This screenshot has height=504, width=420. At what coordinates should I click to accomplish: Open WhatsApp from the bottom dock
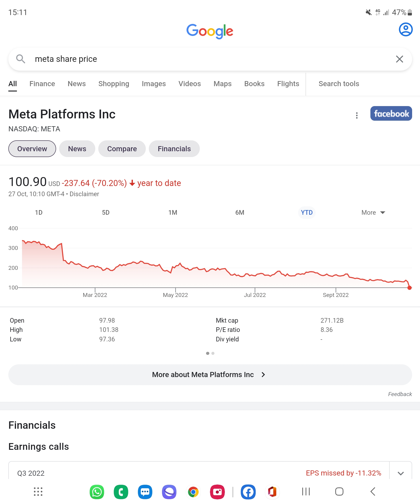(x=97, y=492)
